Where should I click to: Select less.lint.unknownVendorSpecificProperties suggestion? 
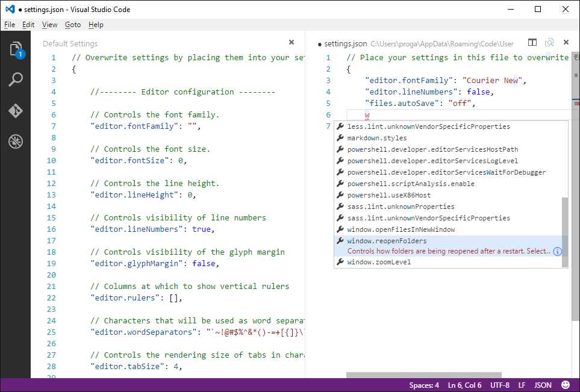pos(448,126)
